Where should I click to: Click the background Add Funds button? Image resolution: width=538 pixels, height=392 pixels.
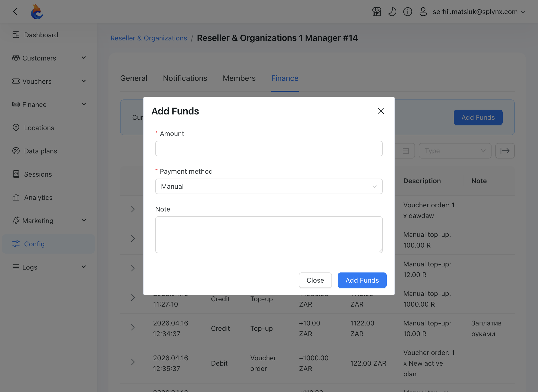point(478,117)
